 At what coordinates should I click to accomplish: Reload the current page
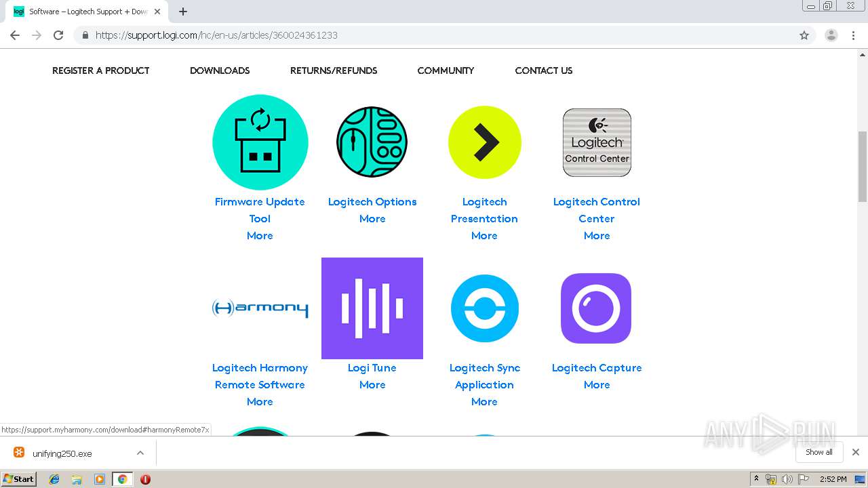coord(58,35)
